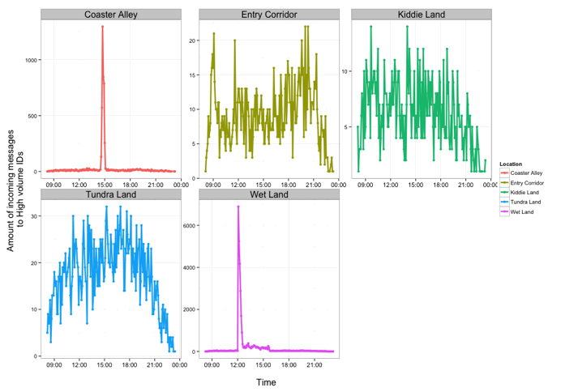Select the green Kiddie Land legend swatch
Image resolution: width=561 pixels, height=392 pixels.
point(505,194)
